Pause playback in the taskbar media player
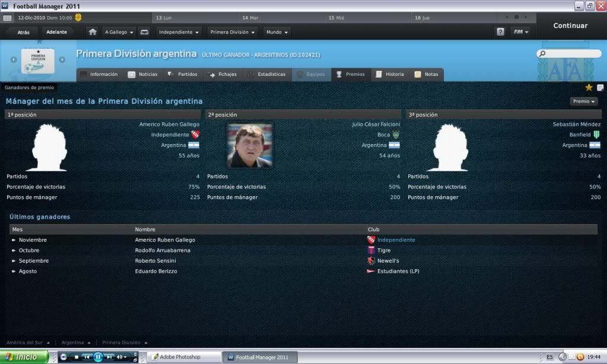The height and width of the screenshot is (364, 607). pyautogui.click(x=98, y=357)
